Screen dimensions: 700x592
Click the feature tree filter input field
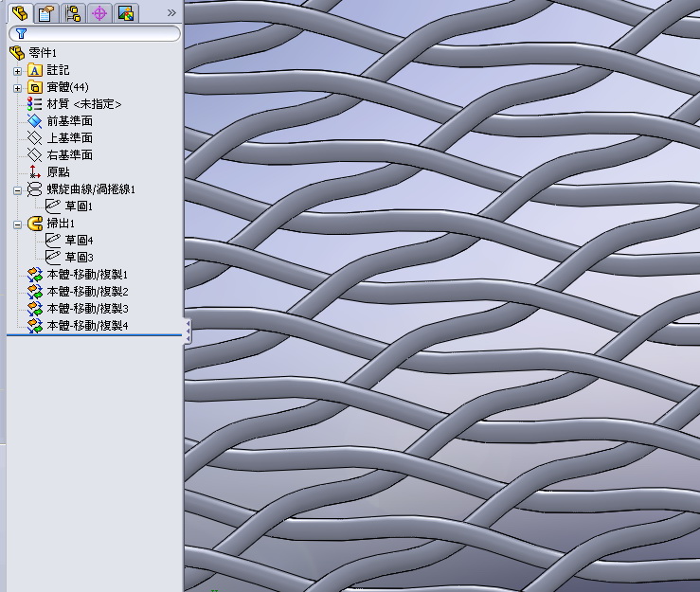click(x=95, y=33)
